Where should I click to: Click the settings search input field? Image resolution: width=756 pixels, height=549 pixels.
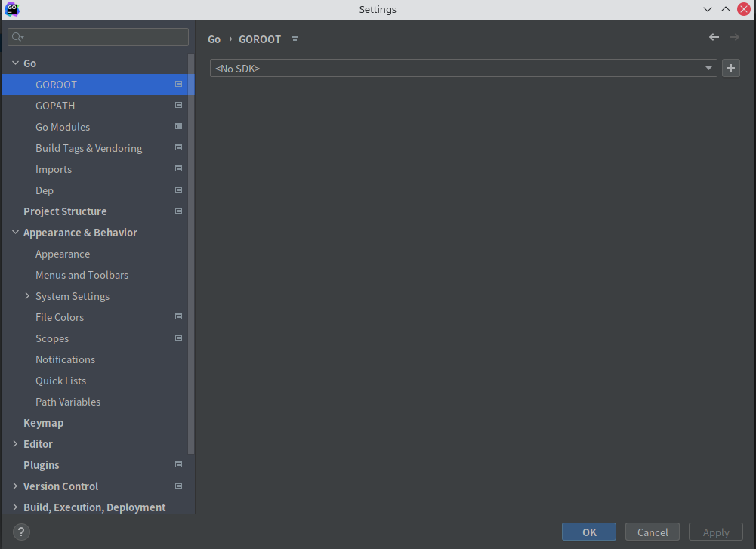[98, 36]
